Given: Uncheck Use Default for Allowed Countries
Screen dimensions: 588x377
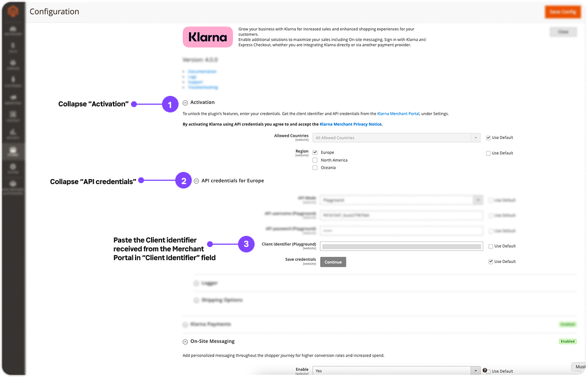Looking at the screenshot, I should tap(488, 138).
